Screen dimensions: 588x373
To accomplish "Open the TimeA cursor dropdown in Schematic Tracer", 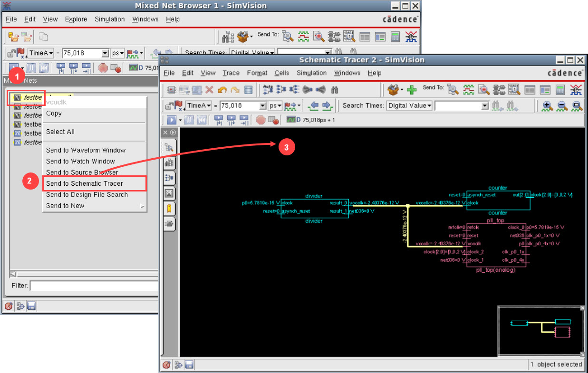I will click(x=199, y=105).
